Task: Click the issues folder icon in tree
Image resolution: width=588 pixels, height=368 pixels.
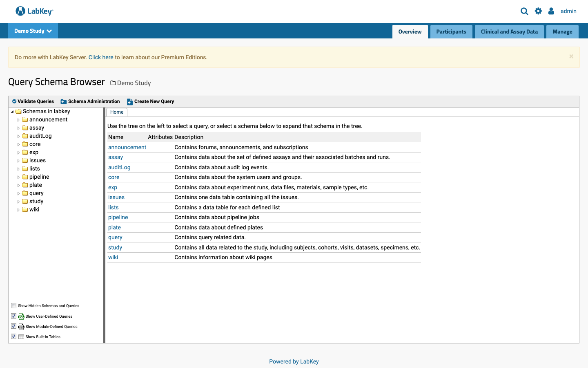Action: 25,160
